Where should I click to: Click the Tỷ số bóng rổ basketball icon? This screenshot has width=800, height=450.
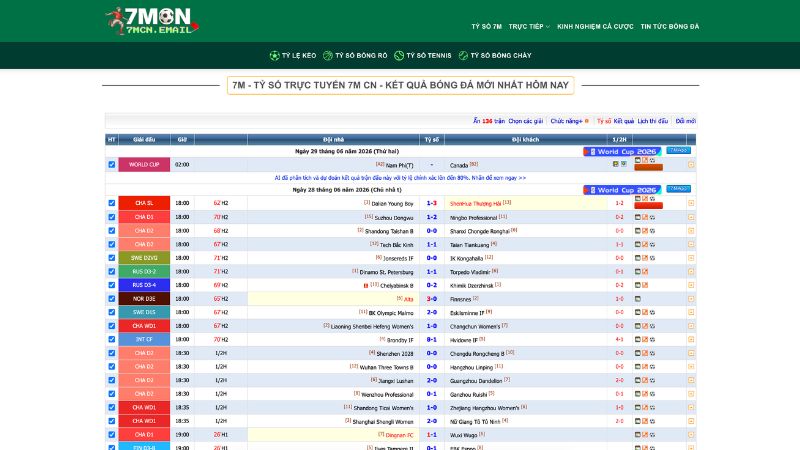coord(328,56)
